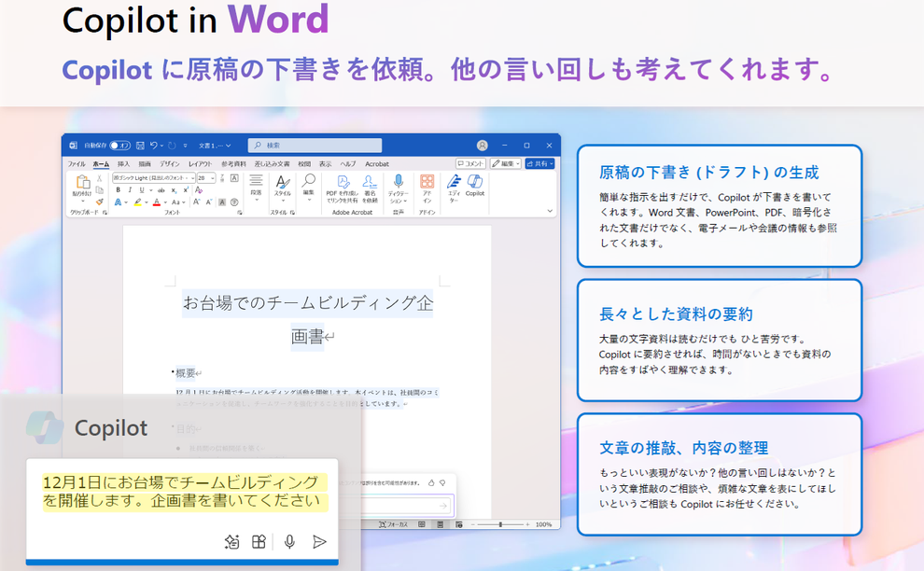The height and width of the screenshot is (571, 924).
Task: Click the Editing (編集) mode button
Action: (506, 163)
